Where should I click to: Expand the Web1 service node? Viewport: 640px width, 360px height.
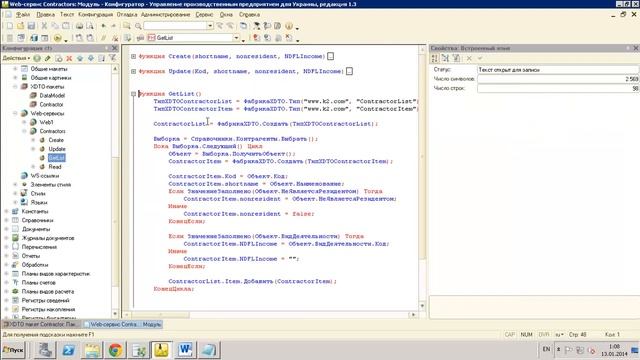[x=24, y=122]
